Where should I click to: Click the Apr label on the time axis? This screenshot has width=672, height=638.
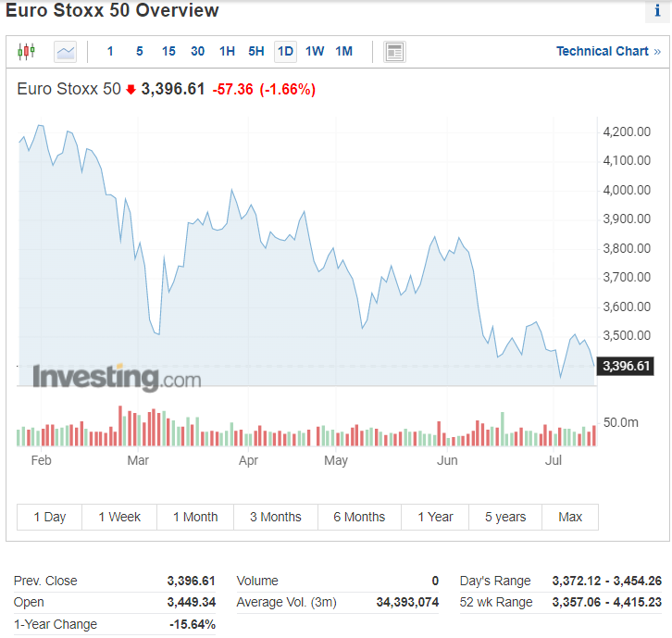pyautogui.click(x=249, y=460)
